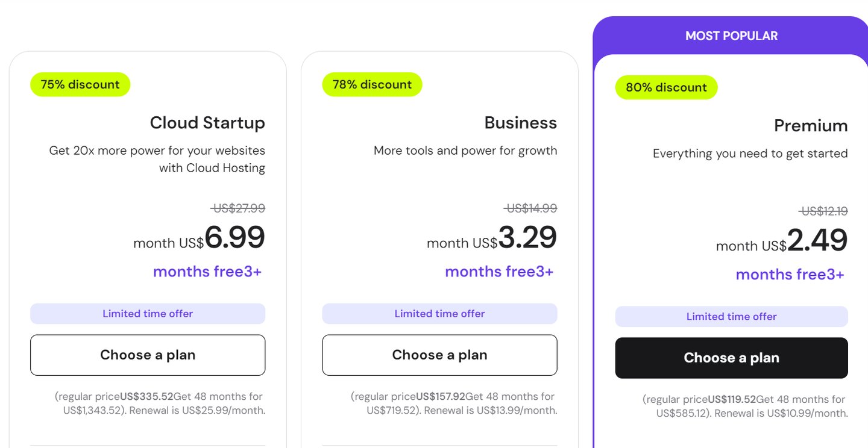Click Limited time offer label on Cloud Startup
This screenshot has height=448, width=868.
click(148, 314)
